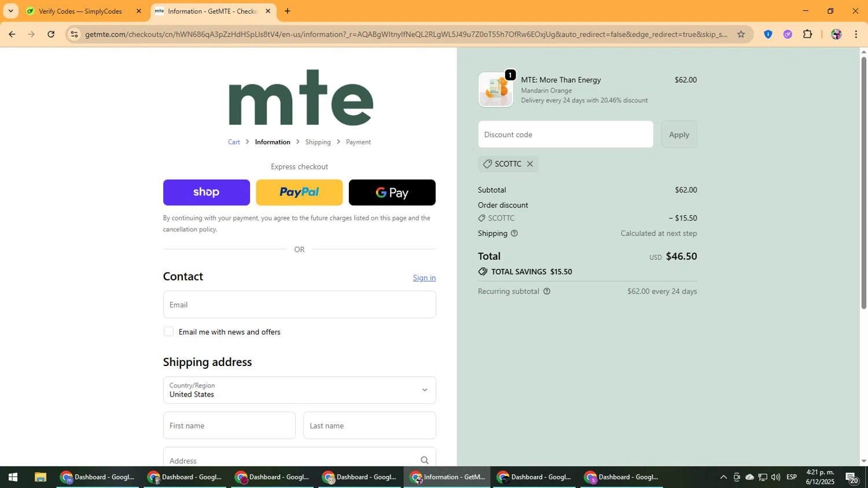Click the page vertical scrollbar
Screen dimensions: 868x488
pos(863,182)
